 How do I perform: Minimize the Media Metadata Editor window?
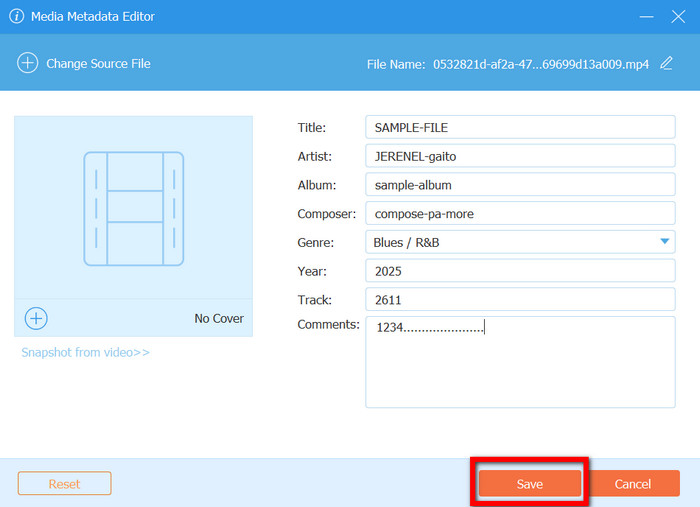click(645, 17)
